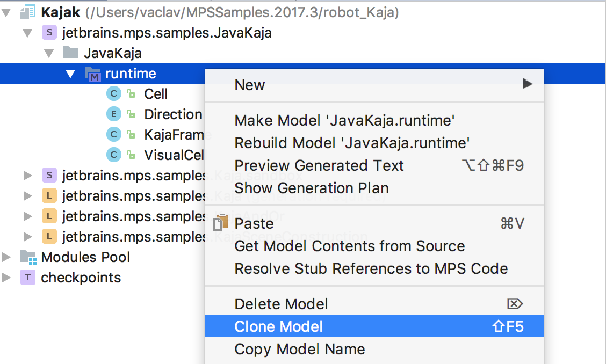606x364 pixels.
Task: Expand the KajaAndOr language node
Action: (x=27, y=216)
